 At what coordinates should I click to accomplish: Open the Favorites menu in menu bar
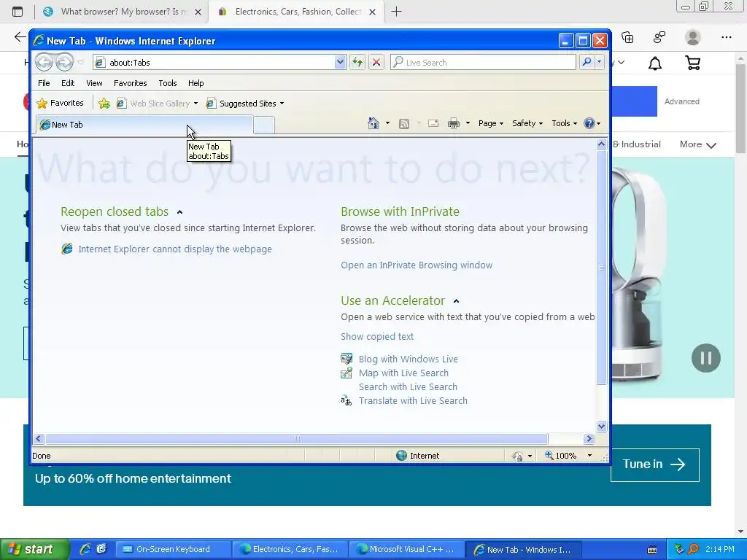click(130, 83)
